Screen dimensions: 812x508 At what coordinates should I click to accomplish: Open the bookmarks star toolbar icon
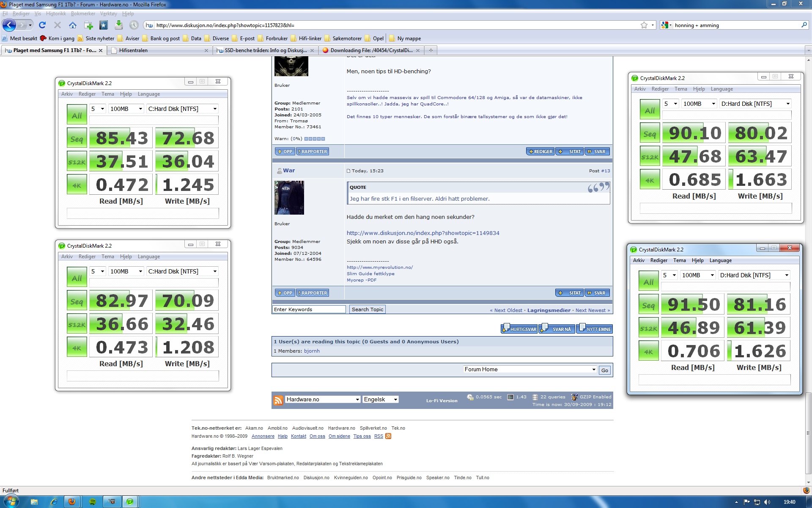[104, 25]
